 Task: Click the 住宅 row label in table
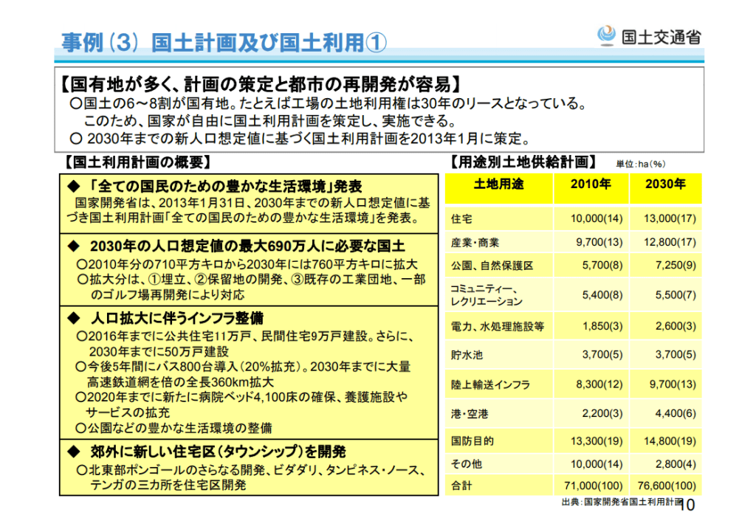pos(461,219)
